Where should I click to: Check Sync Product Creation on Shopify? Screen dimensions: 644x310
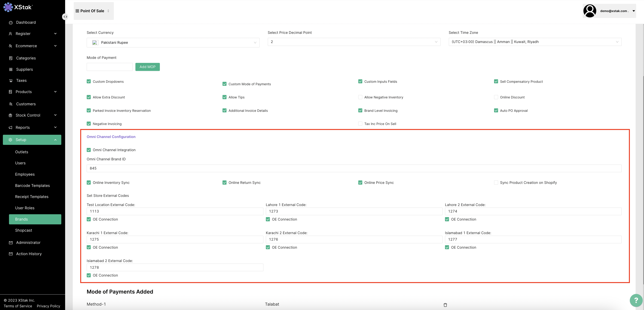(496, 183)
